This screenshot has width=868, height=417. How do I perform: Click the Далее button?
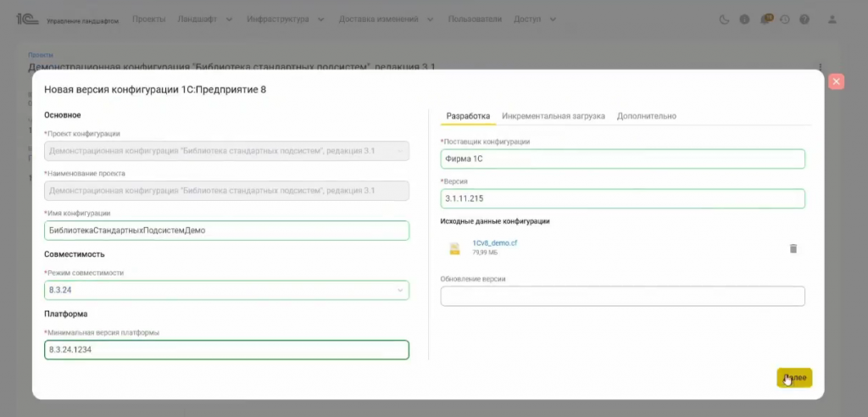[x=794, y=378]
